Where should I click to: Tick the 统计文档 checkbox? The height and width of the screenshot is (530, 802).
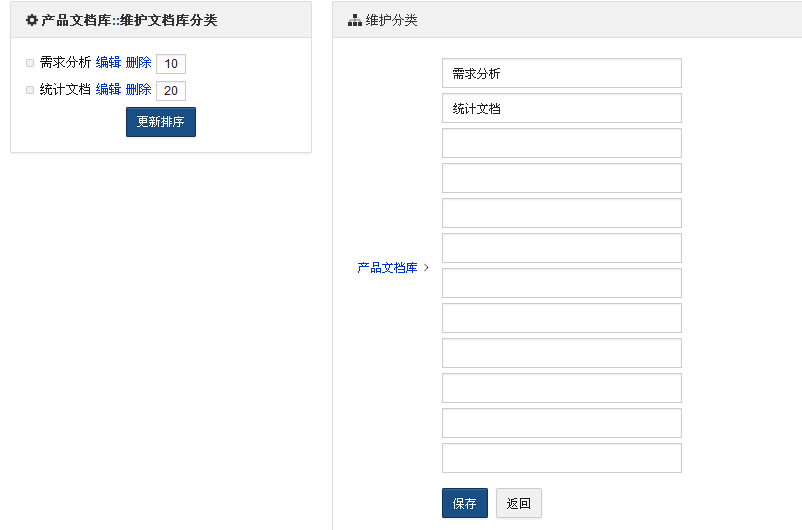(x=30, y=90)
